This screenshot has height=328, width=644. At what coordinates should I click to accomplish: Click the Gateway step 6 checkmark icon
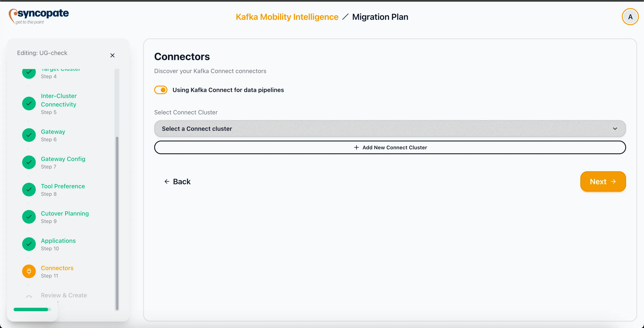point(29,135)
